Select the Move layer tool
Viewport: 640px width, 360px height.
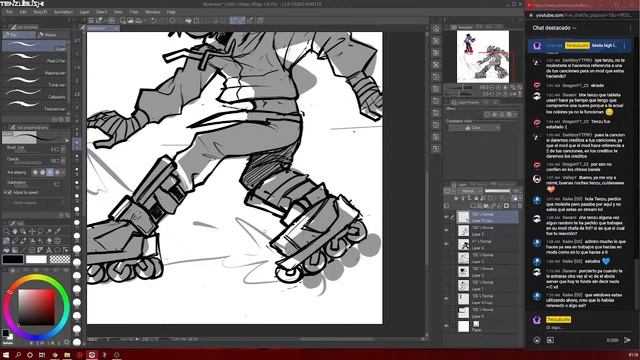[32, 231]
